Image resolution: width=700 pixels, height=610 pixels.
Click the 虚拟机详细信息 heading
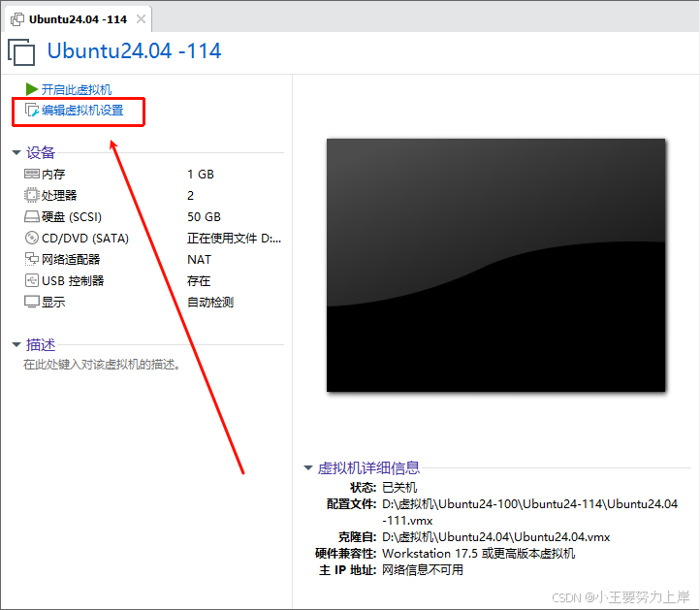point(368,468)
